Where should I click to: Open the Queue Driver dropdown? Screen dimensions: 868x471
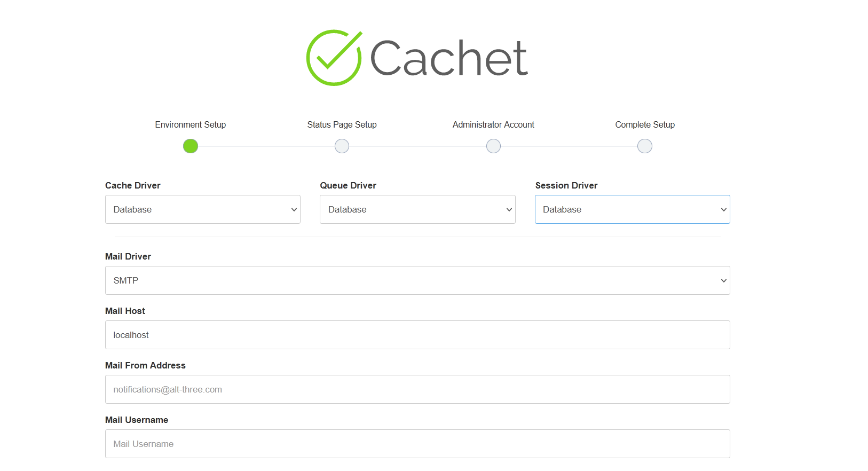click(417, 209)
